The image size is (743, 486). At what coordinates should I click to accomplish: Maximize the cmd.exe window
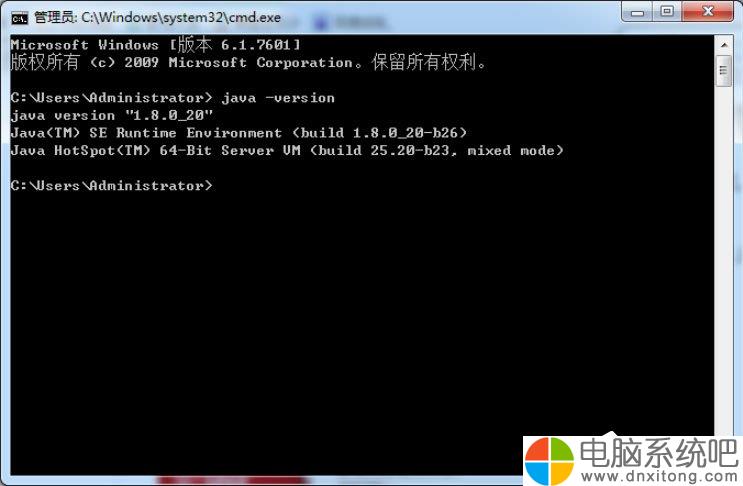tap(667, 11)
